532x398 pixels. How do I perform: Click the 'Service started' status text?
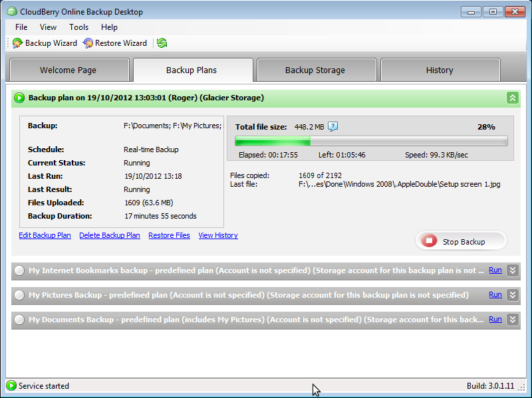(44, 386)
